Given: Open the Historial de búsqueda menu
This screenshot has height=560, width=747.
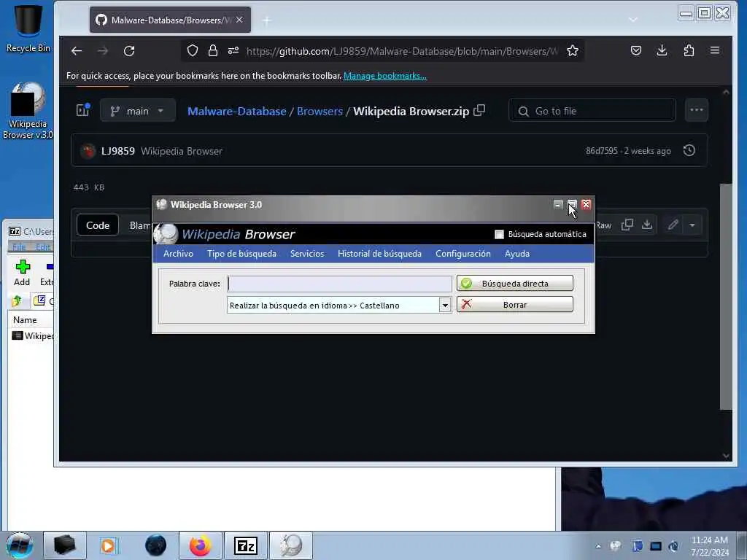Looking at the screenshot, I should point(379,254).
